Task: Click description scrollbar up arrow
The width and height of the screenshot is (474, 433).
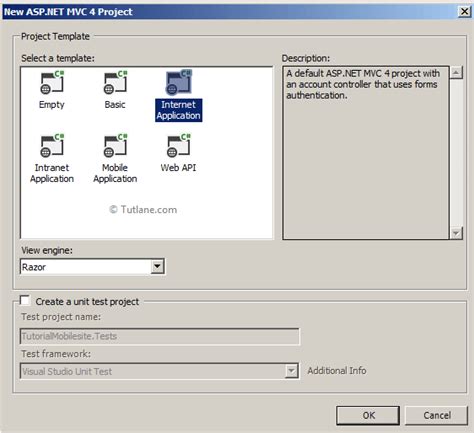Action: pos(456,72)
